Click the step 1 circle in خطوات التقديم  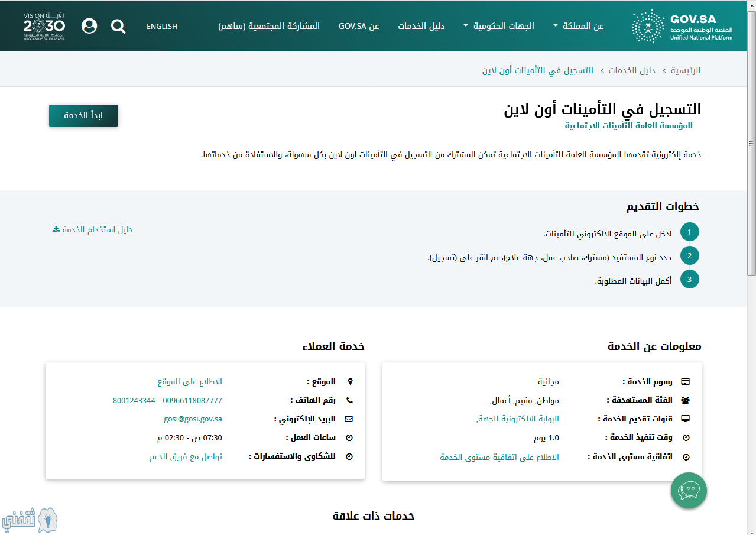(x=689, y=232)
